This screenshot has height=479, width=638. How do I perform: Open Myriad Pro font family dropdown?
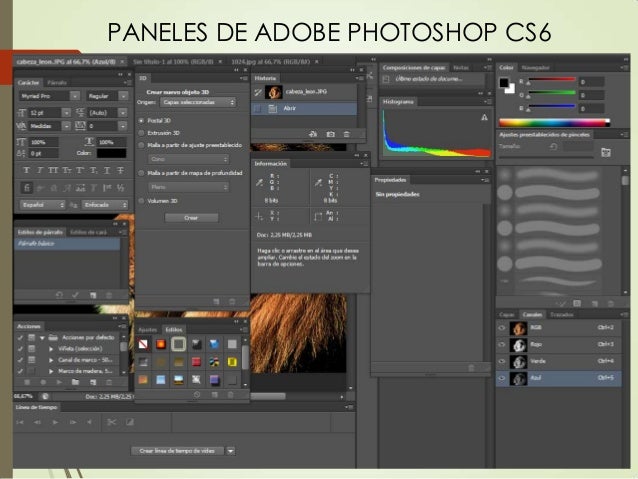point(75,96)
